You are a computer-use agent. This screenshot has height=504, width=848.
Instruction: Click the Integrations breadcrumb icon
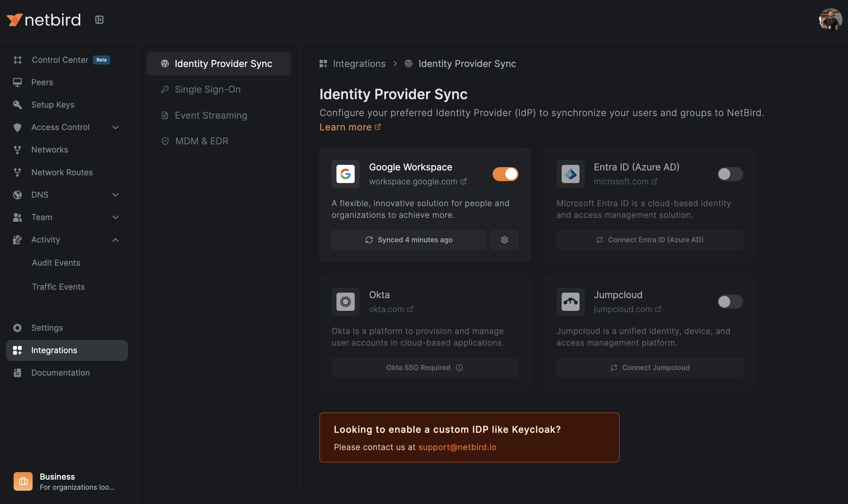pos(323,63)
